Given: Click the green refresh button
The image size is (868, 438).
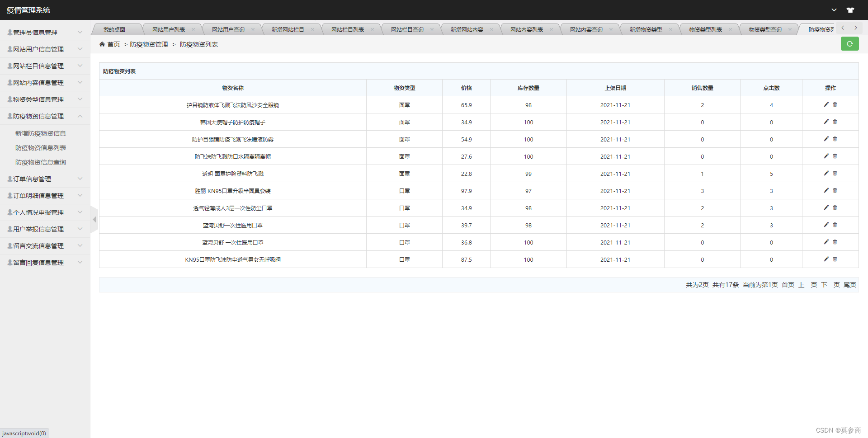Looking at the screenshot, I should (x=849, y=44).
